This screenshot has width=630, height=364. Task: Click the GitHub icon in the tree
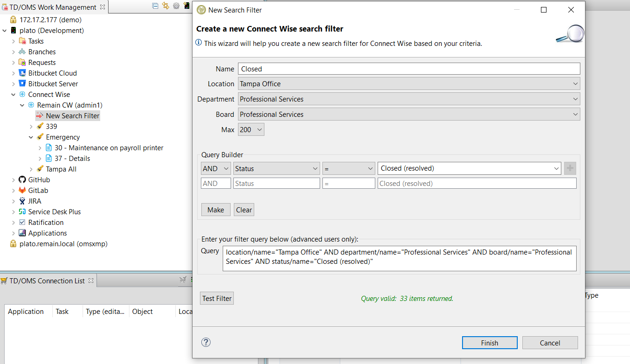click(x=22, y=180)
